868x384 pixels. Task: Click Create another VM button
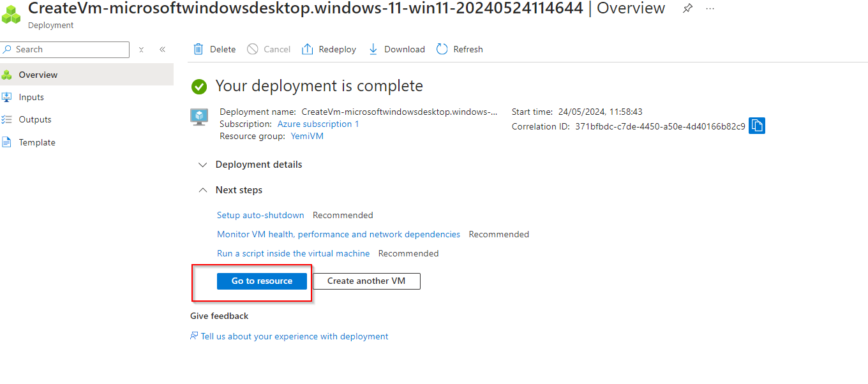[366, 281]
